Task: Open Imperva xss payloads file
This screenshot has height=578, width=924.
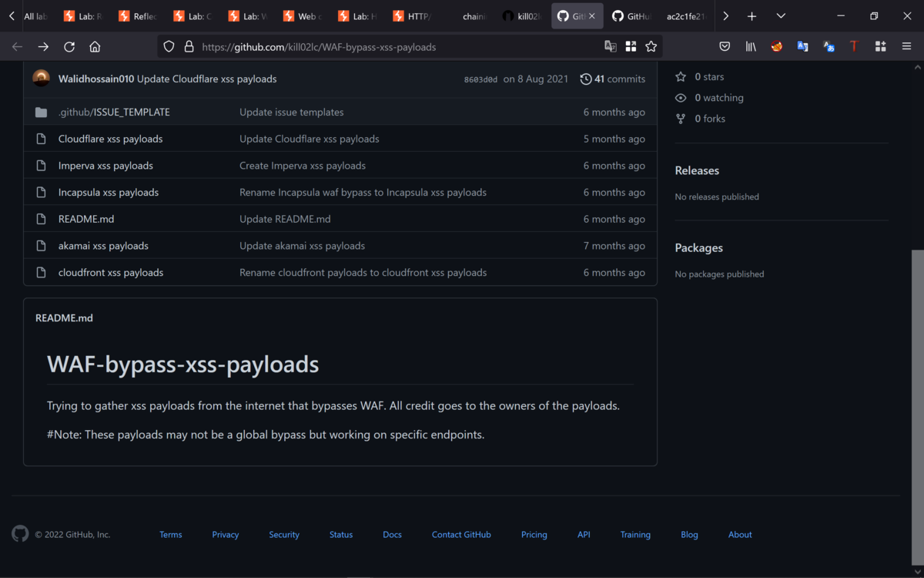Action: [105, 166]
